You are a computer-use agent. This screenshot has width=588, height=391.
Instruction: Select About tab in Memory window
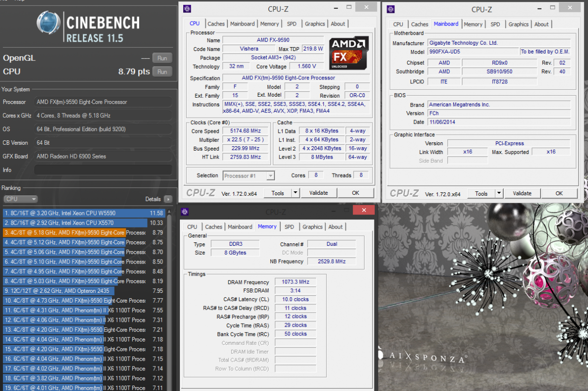tap(336, 227)
